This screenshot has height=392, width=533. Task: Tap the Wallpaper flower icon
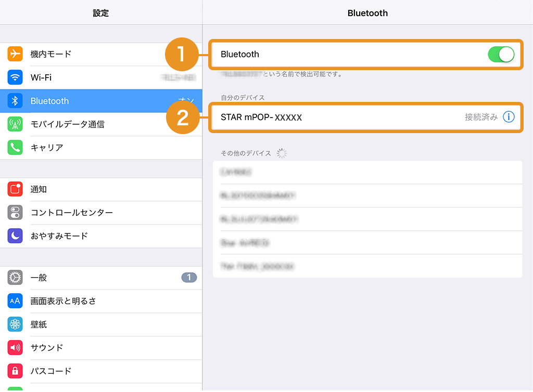click(15, 324)
